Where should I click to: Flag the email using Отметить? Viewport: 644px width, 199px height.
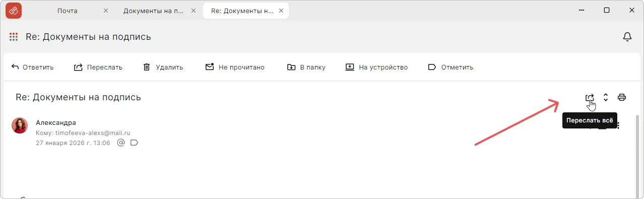pyautogui.click(x=450, y=67)
